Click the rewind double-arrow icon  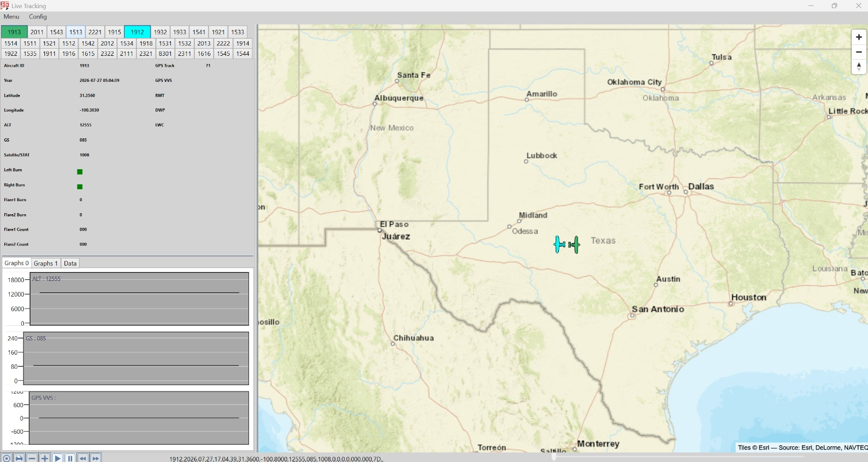83,458
